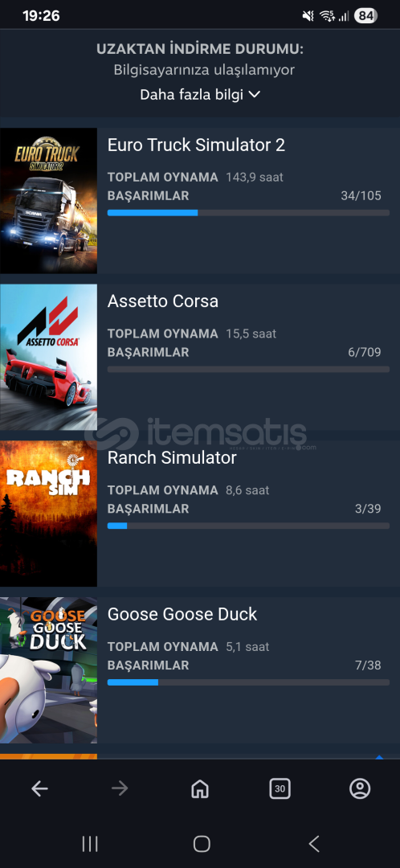400x868 pixels.
Task: Tap the browser forward arrow icon
Action: pyautogui.click(x=120, y=788)
